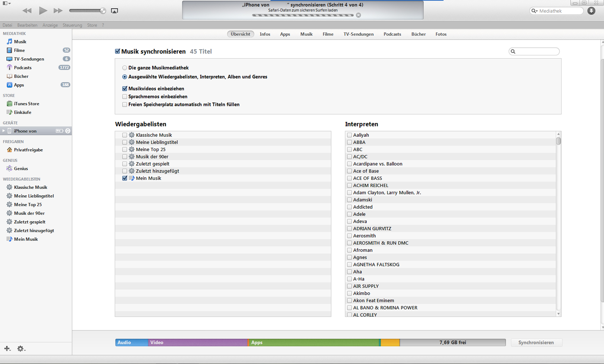Open Genius in the sidebar
Screen dimensions: 604x364
pos(36,169)
